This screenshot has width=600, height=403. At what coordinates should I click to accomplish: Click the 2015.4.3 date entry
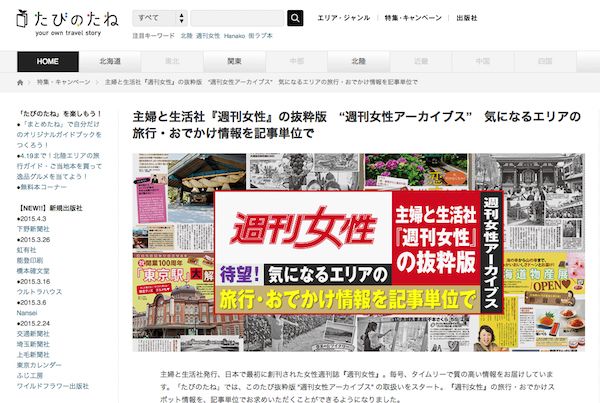point(31,219)
